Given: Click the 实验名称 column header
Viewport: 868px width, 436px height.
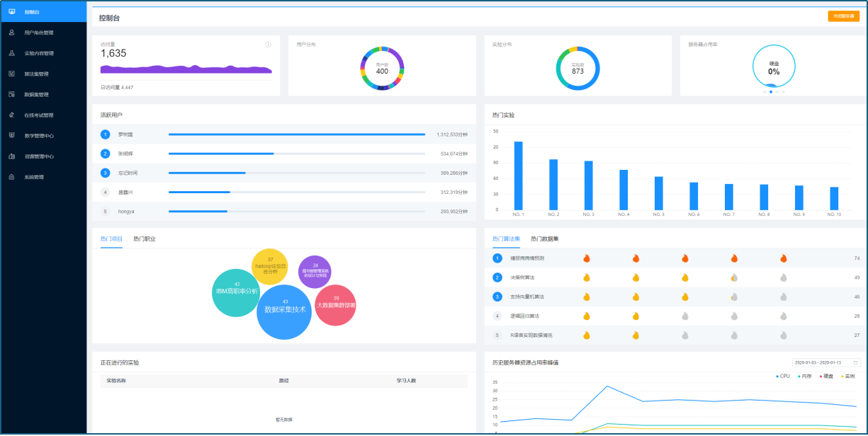Looking at the screenshot, I should (x=116, y=381).
